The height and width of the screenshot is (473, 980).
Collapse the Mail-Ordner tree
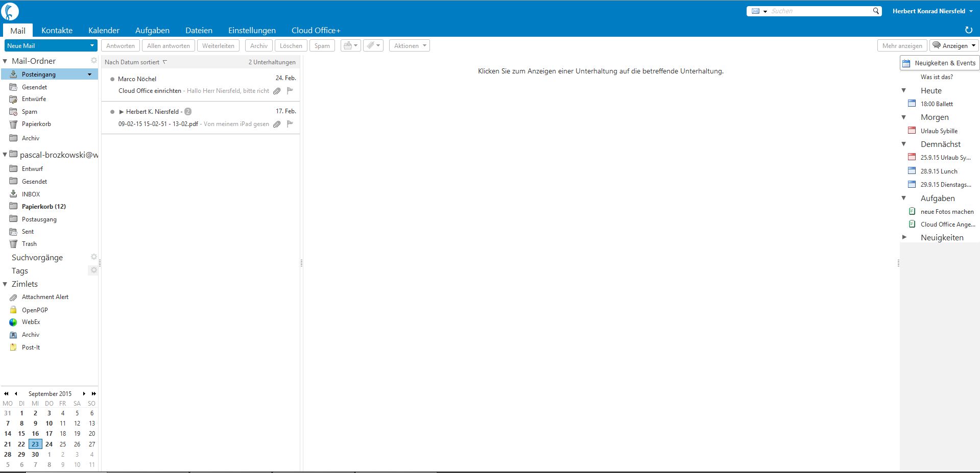coord(5,61)
